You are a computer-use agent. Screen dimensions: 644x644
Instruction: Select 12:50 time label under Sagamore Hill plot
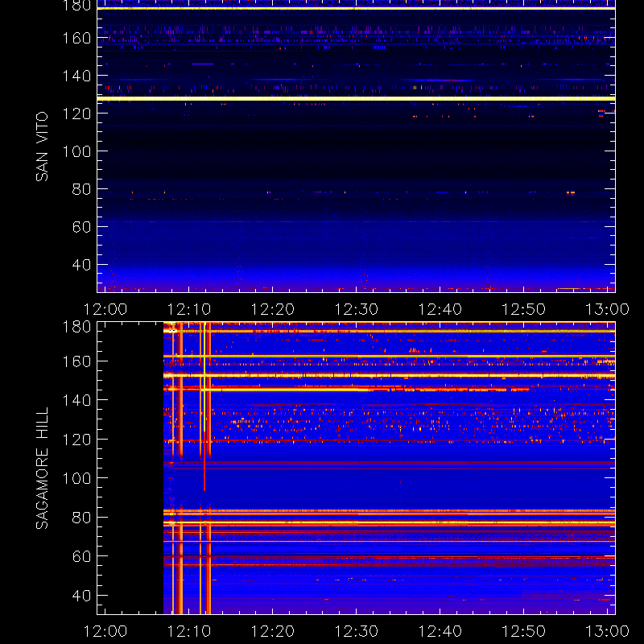click(x=524, y=631)
